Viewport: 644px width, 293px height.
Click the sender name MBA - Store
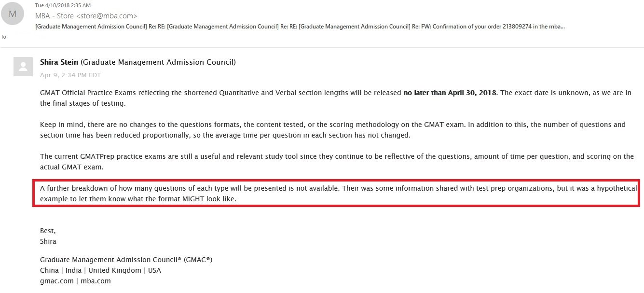pos(55,15)
